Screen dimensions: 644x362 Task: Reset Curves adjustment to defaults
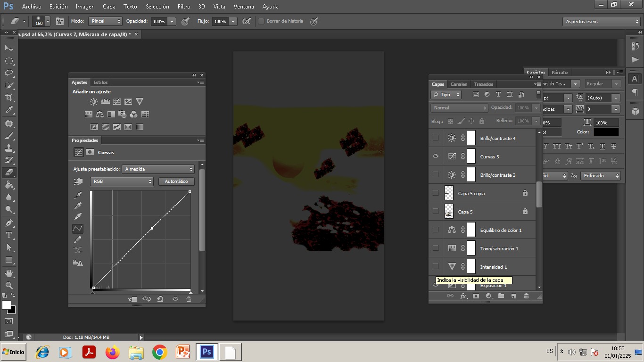pyautogui.click(x=160, y=299)
